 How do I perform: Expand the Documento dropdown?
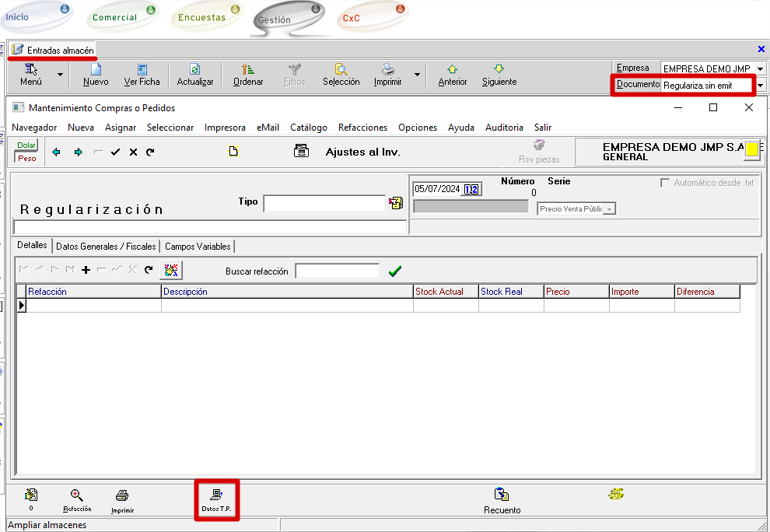pos(760,86)
